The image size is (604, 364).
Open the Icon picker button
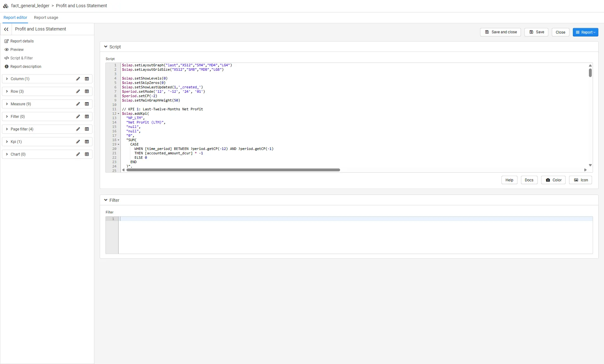[x=581, y=180]
